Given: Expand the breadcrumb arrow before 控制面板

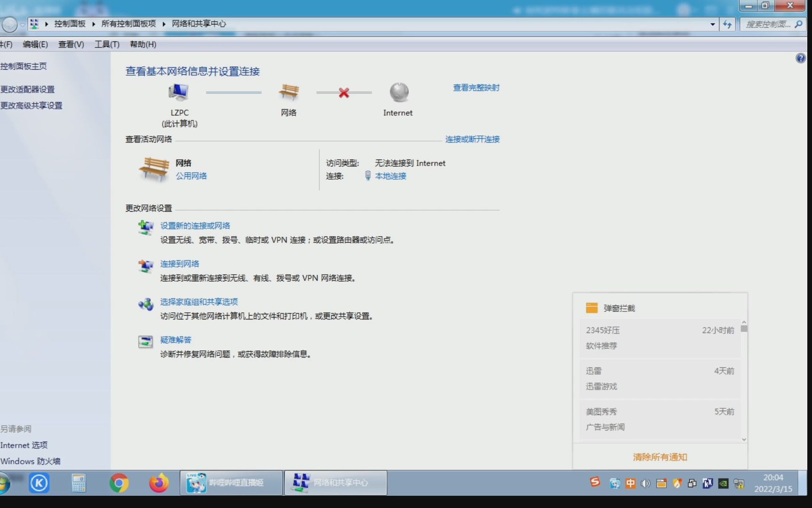Looking at the screenshot, I should [47, 24].
